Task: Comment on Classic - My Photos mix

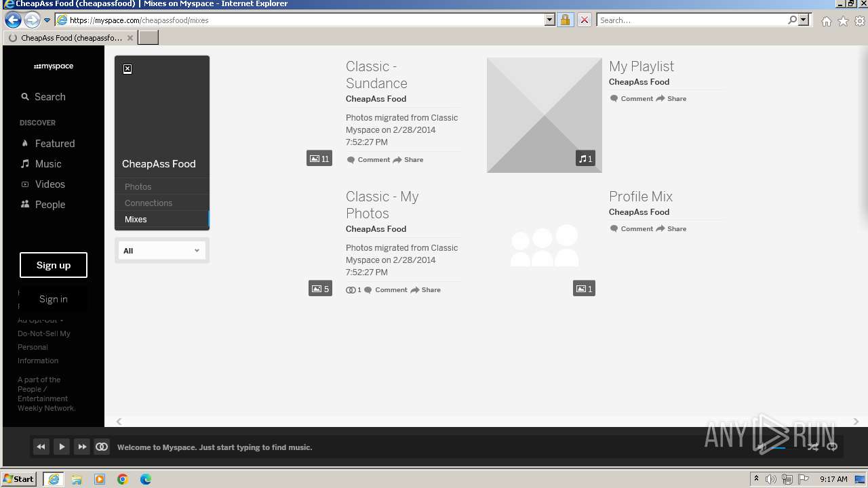Action: tap(385, 290)
